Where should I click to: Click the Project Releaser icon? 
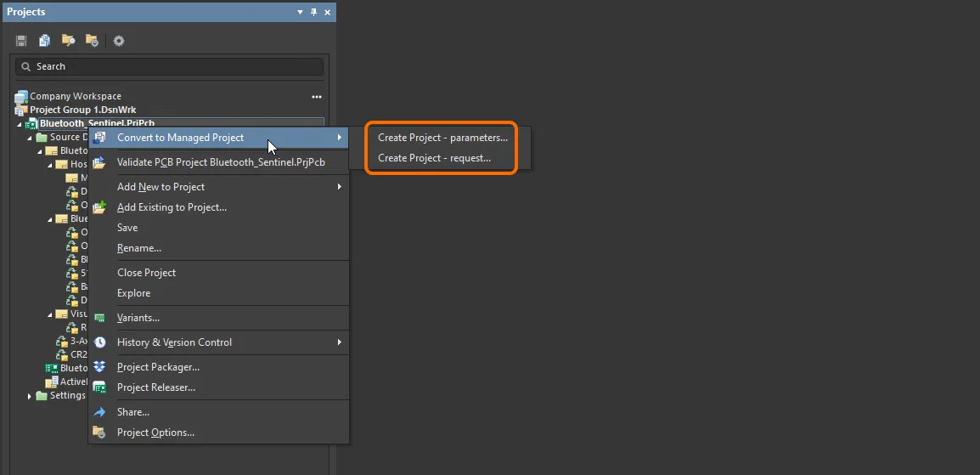point(99,387)
